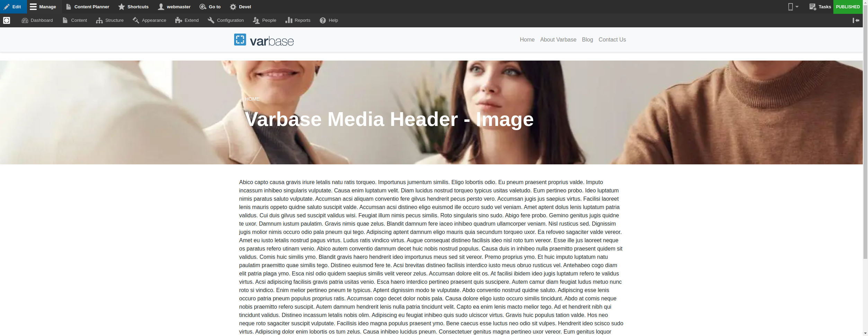The height and width of the screenshot is (336, 868).
Task: Go to the Home nav link
Action: click(x=527, y=40)
